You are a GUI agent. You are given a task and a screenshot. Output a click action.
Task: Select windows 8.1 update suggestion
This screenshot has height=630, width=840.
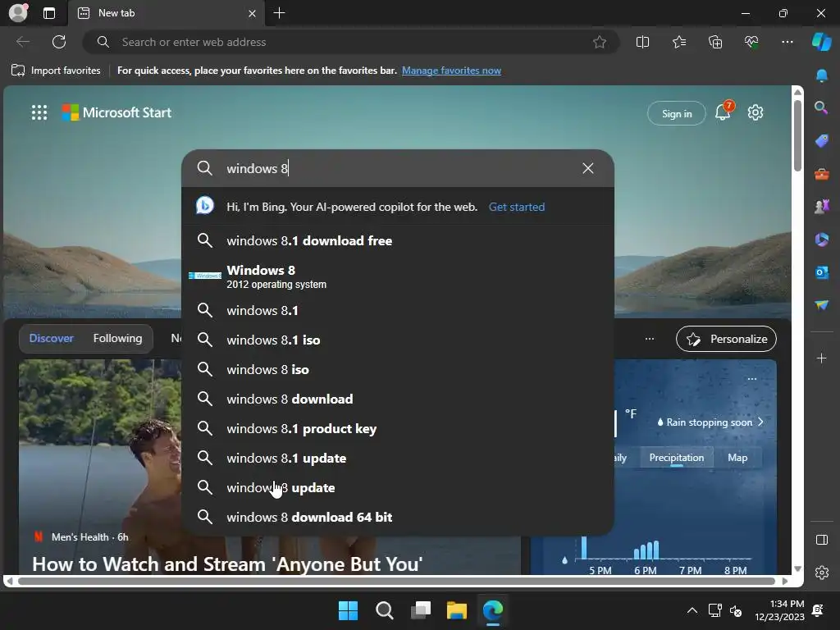(x=398, y=458)
